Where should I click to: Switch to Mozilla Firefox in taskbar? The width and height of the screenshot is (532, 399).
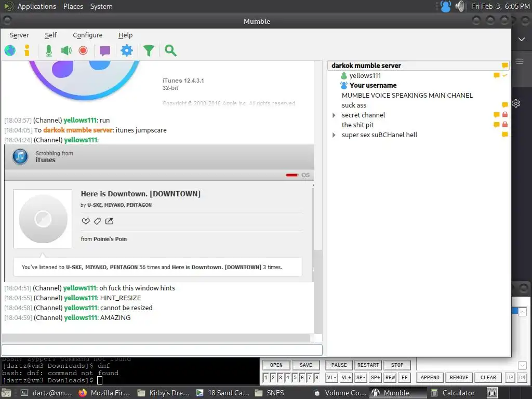(104, 393)
